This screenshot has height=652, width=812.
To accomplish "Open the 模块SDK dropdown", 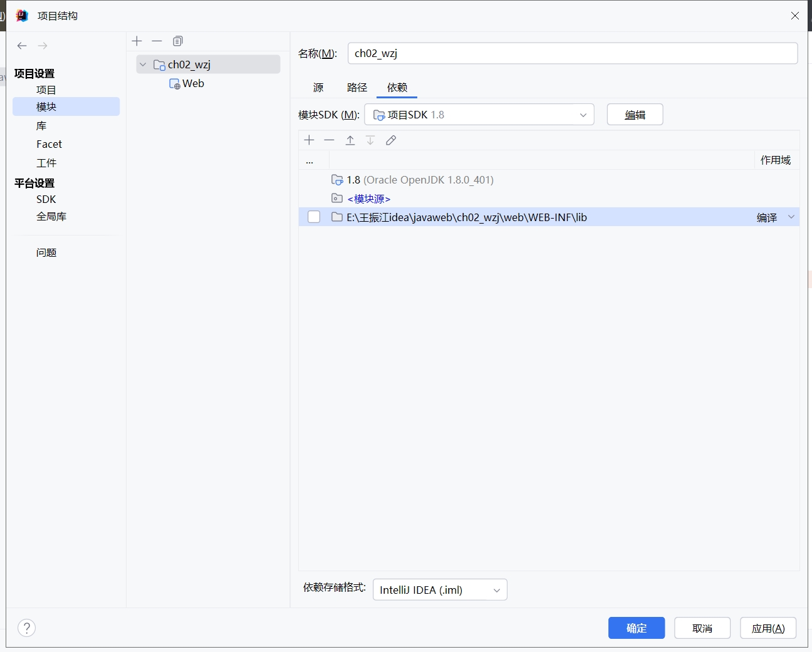I will tap(479, 115).
